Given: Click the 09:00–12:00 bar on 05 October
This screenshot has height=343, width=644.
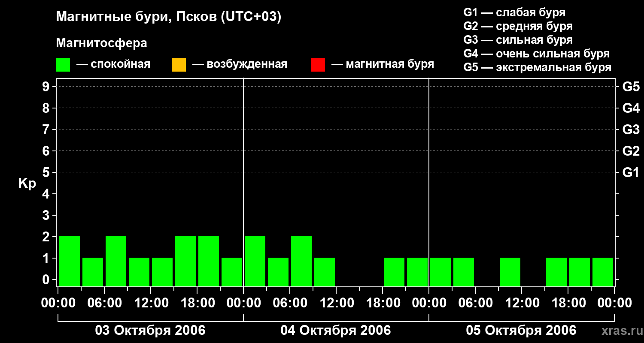Looking at the screenshot, I should pos(510,272).
